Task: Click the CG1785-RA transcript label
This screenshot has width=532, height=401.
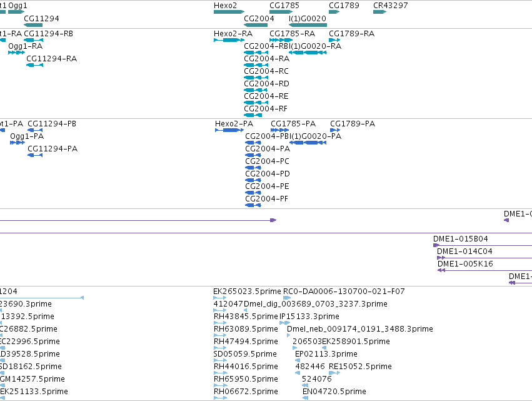Action: click(292, 34)
